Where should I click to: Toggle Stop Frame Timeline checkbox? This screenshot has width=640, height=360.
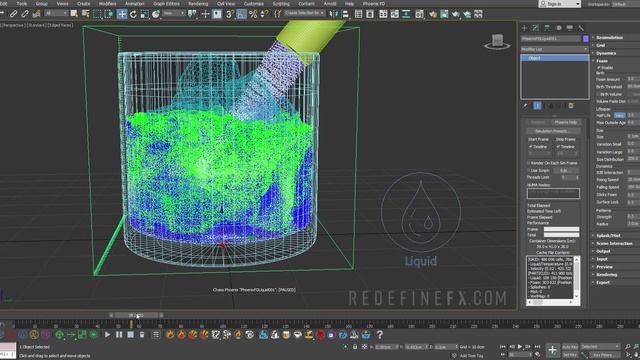[x=558, y=146]
